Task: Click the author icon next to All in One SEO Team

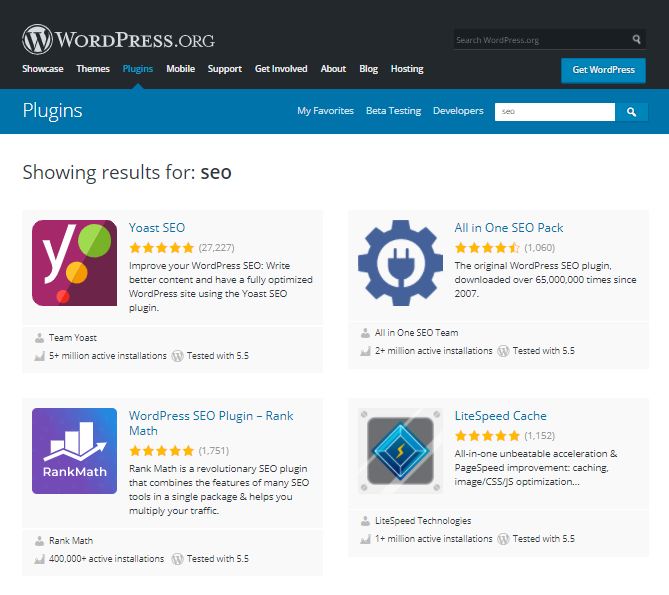Action: click(x=365, y=333)
